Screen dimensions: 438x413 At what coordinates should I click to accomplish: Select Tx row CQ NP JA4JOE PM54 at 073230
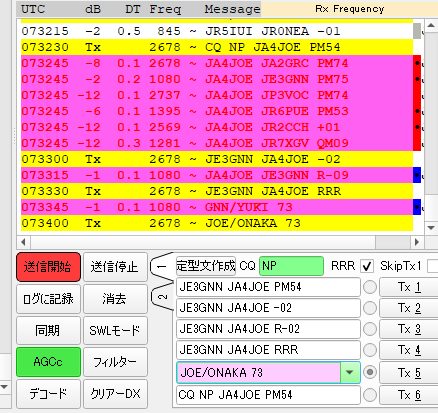(x=217, y=47)
